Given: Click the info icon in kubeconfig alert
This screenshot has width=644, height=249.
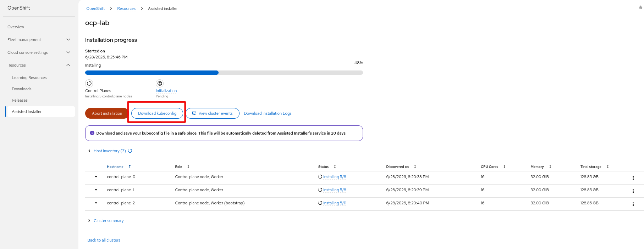Looking at the screenshot, I should pyautogui.click(x=92, y=133).
